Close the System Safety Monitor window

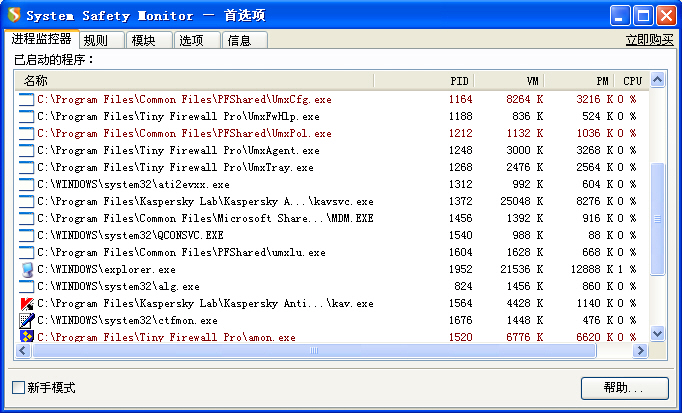pos(666,16)
